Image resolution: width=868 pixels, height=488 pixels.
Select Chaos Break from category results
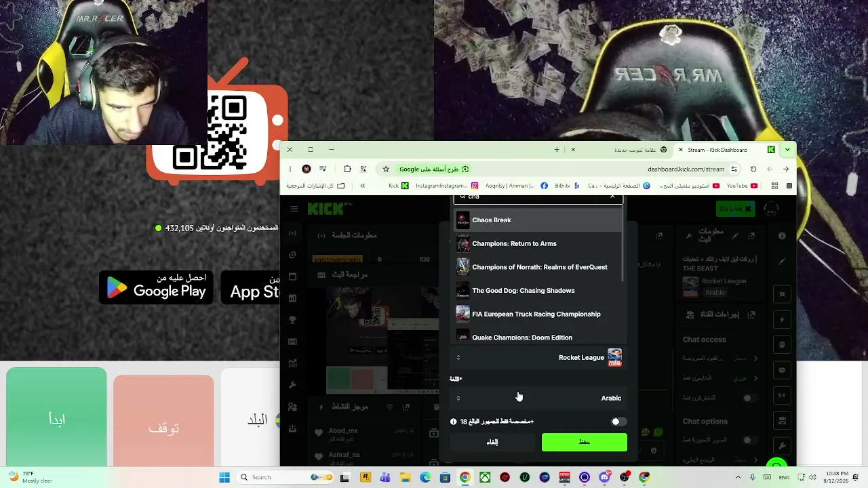[x=538, y=220]
